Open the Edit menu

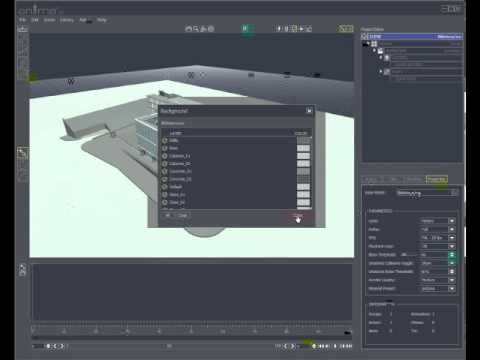pyautogui.click(x=35, y=20)
